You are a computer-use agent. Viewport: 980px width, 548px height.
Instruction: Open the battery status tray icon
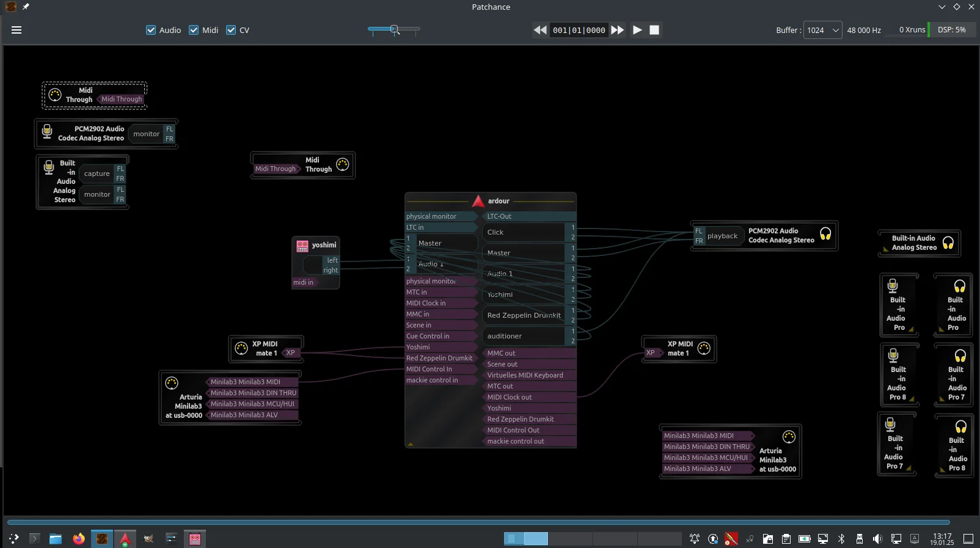click(x=805, y=539)
